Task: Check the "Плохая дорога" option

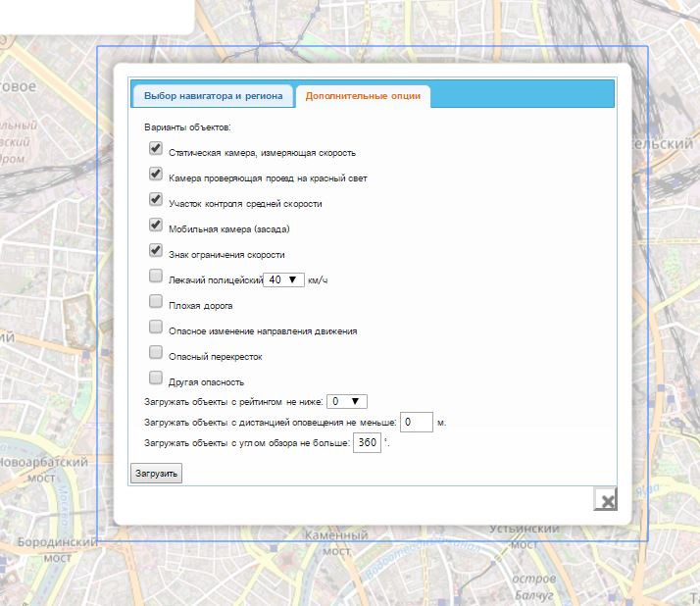Action: [155, 301]
